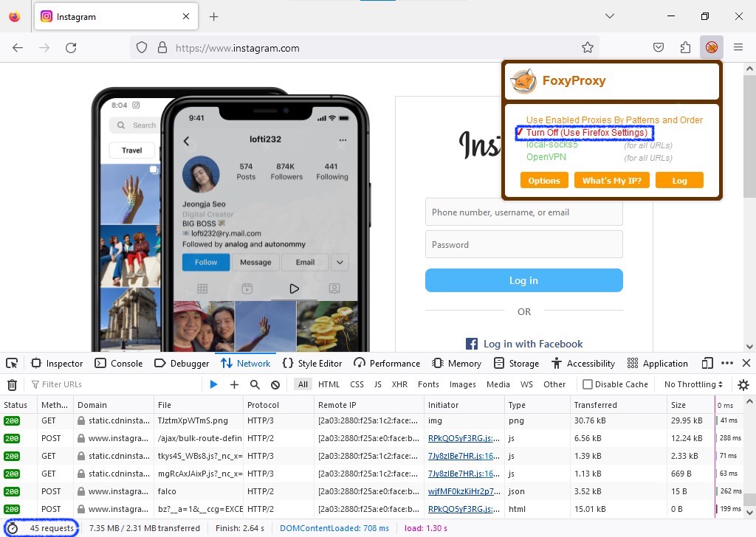Open a new browser tab

click(x=213, y=17)
